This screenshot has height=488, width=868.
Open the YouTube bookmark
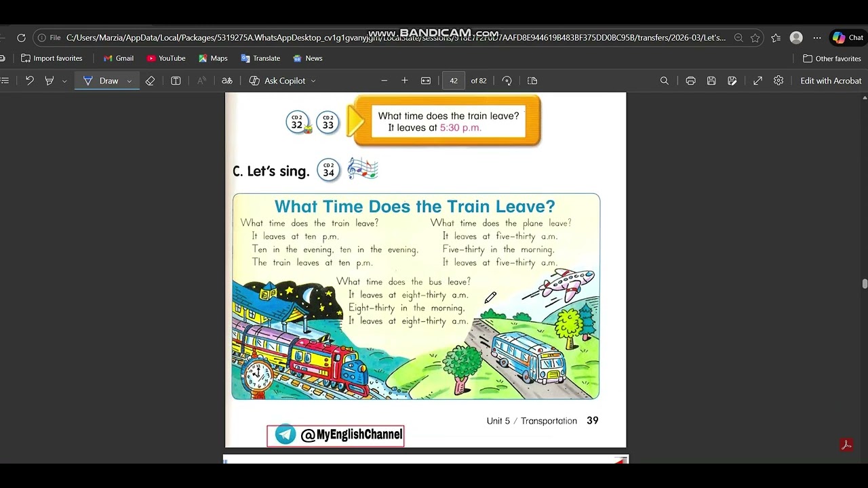point(165,58)
